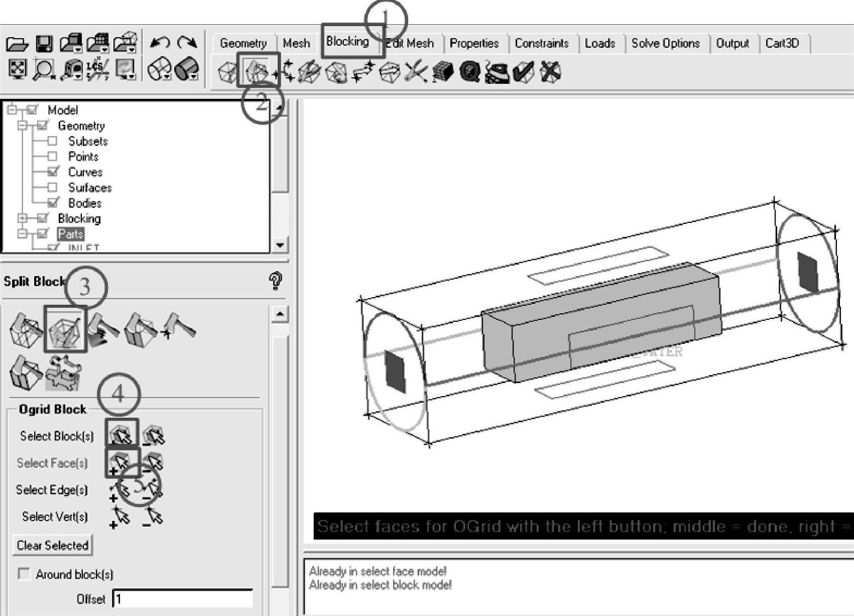The width and height of the screenshot is (854, 616).
Task: Click the Offset input field
Action: [183, 599]
